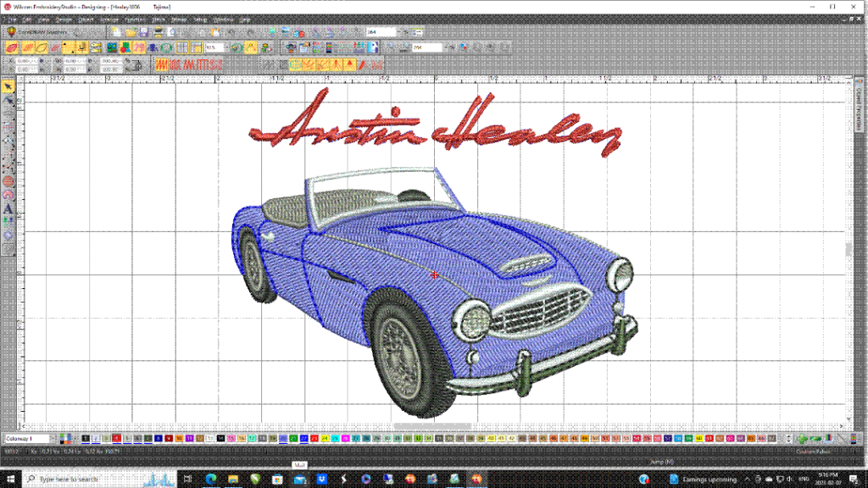868x488 pixels.
Task: Click the Open design folder icon
Action: point(130,32)
